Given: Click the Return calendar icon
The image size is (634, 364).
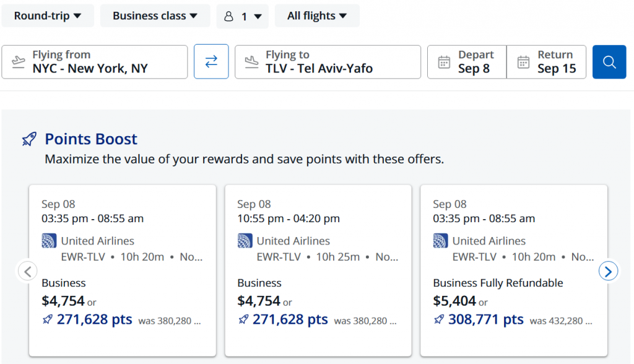Looking at the screenshot, I should (523, 62).
